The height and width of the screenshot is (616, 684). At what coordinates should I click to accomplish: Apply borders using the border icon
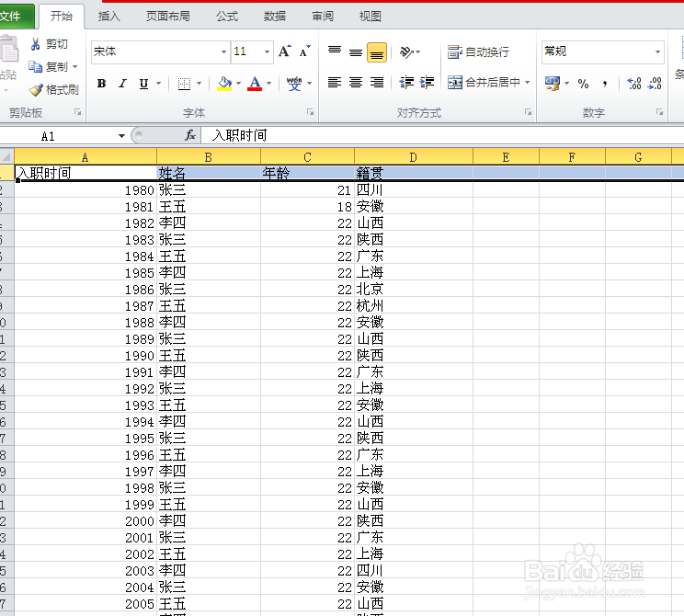[184, 84]
